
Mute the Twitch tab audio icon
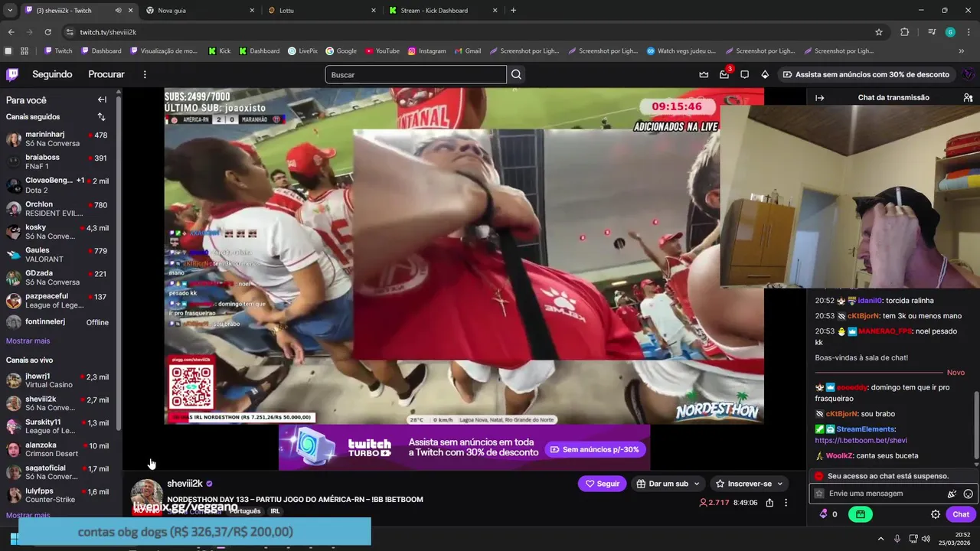[118, 11]
